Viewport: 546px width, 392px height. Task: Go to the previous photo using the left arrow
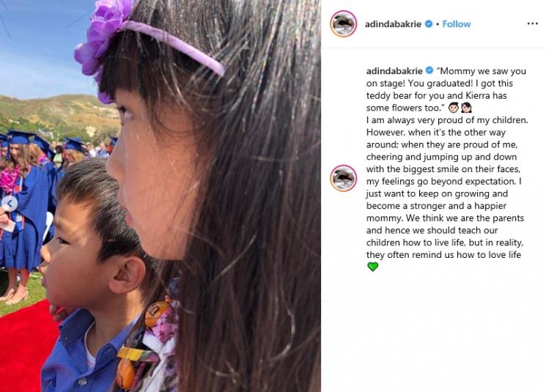pos(10,203)
